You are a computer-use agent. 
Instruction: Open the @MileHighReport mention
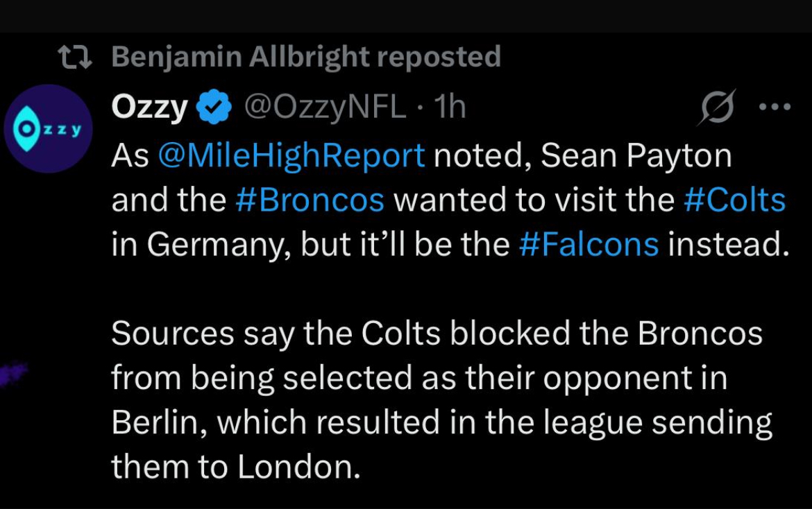[291, 155]
